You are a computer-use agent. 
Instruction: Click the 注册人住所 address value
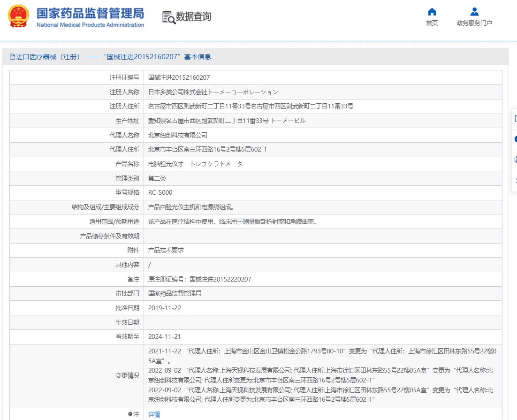pos(251,106)
